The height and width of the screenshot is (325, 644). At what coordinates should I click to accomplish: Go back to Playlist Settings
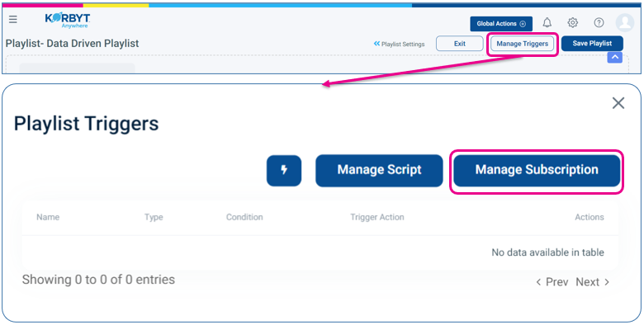point(399,44)
